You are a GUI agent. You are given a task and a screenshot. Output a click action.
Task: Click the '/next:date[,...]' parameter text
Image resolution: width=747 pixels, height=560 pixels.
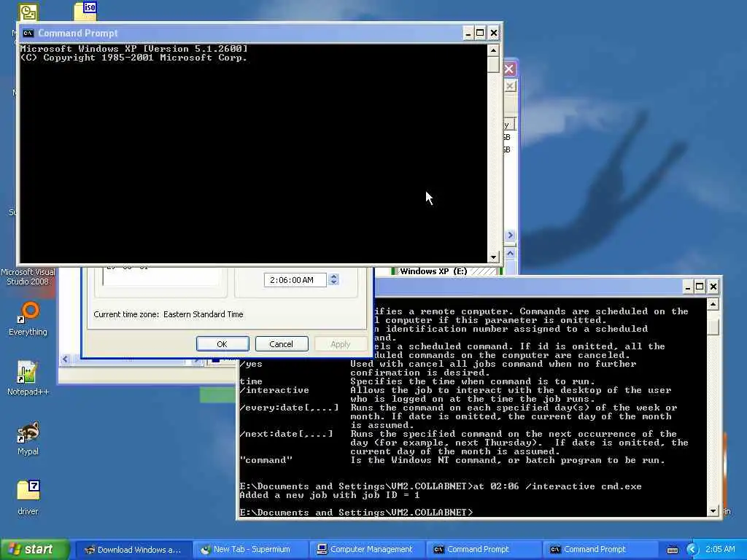click(x=286, y=434)
